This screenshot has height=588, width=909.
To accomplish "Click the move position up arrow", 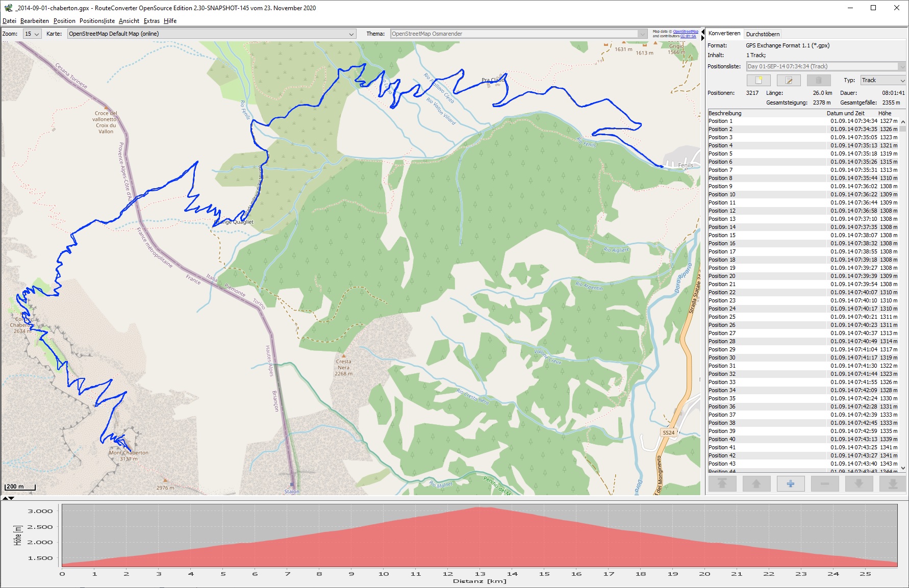I will click(x=756, y=483).
